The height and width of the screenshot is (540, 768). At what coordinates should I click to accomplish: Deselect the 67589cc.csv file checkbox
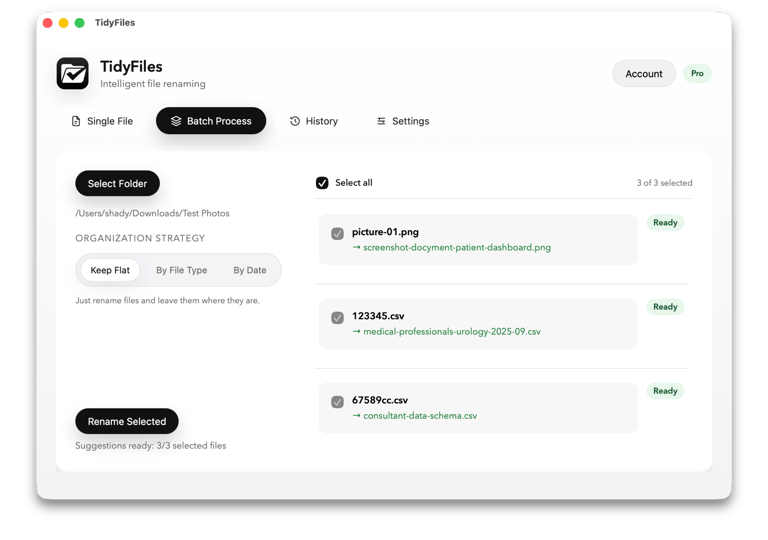coord(337,402)
